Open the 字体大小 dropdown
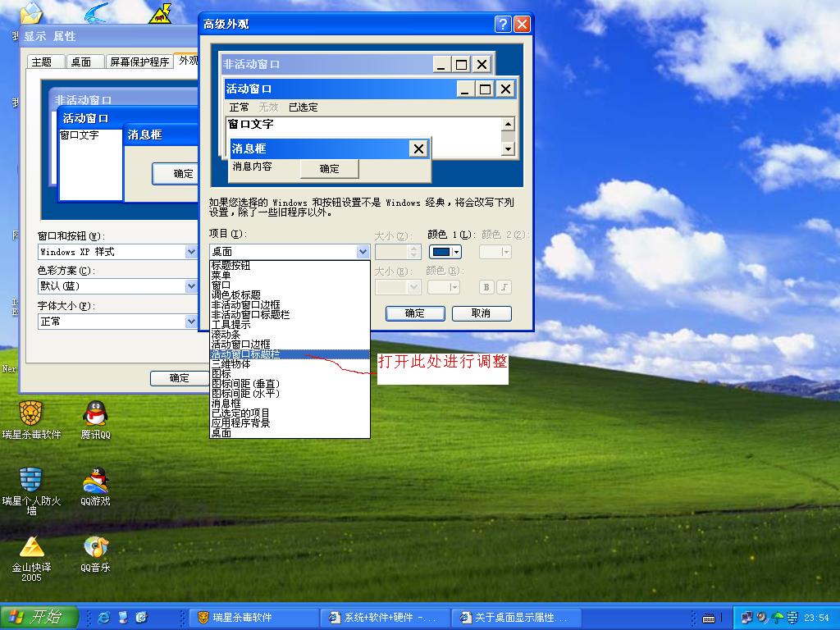 [x=191, y=322]
